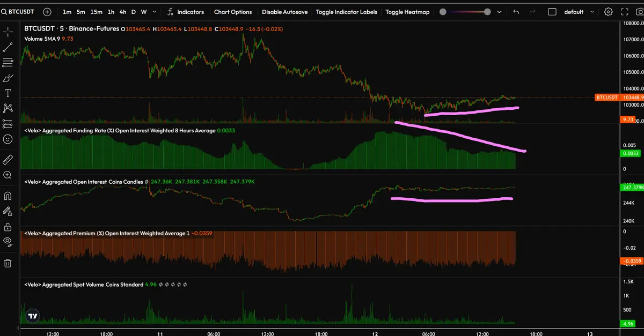Click the undo arrow in top toolbar
Image resolution: width=644 pixels, height=336 pixels.
[516, 12]
